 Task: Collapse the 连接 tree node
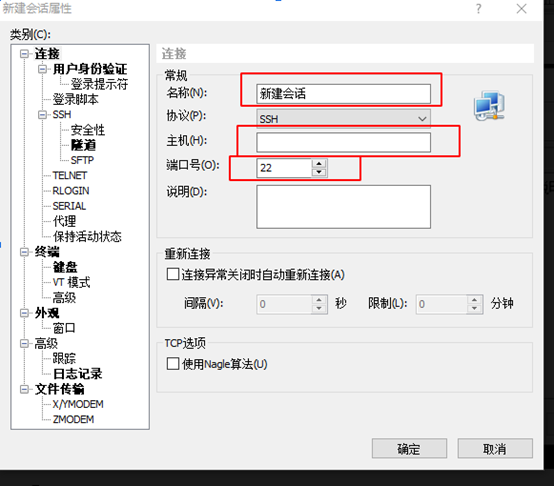pyautogui.click(x=24, y=54)
